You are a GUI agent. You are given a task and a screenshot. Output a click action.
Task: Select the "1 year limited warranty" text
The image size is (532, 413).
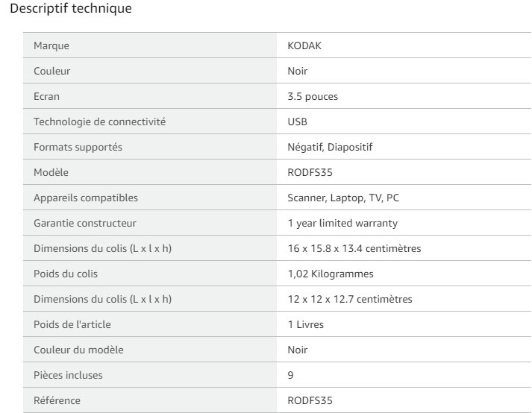coord(342,224)
